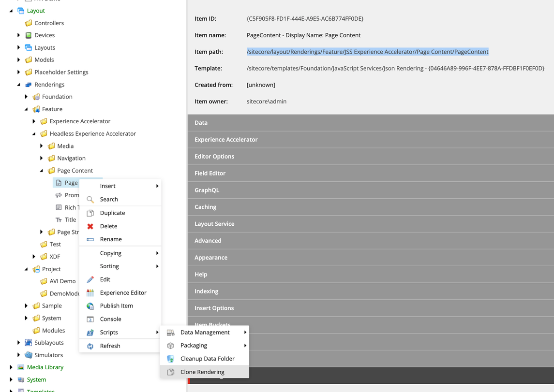The width and height of the screenshot is (554, 392).
Task: Click the highlighted Item path value
Action: 367,52
